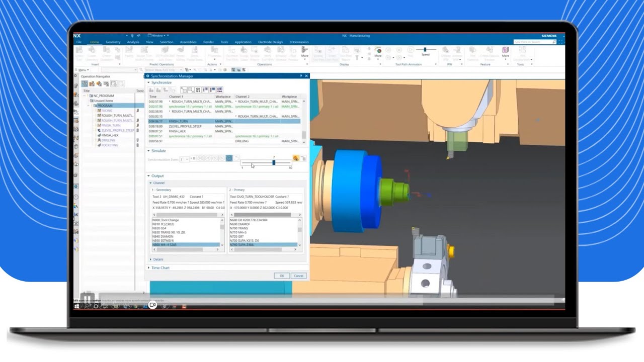Open the File menu
Screen dimensions: 644x362
79,42
